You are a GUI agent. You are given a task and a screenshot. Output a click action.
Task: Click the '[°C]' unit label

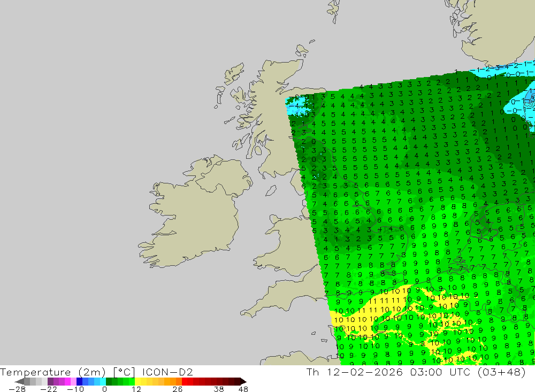click(x=124, y=372)
